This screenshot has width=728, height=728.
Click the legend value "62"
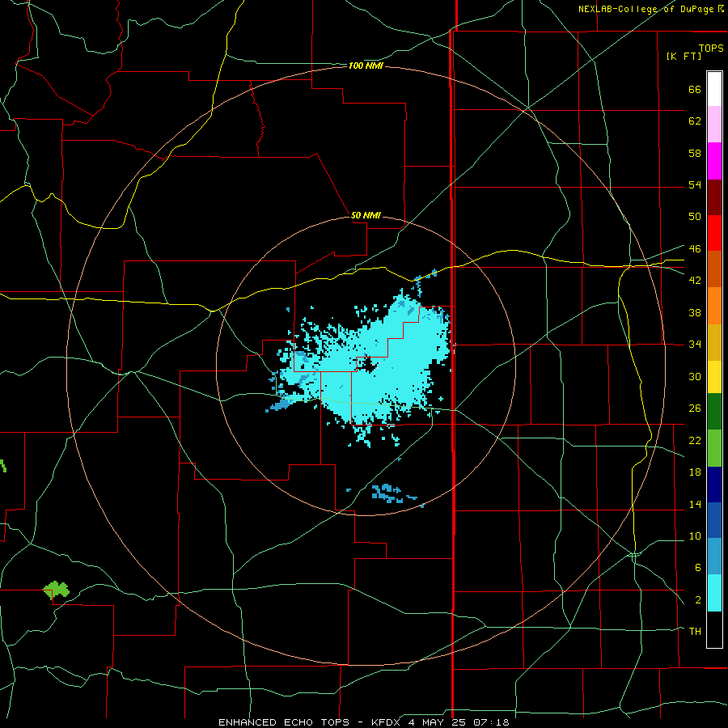695,121
